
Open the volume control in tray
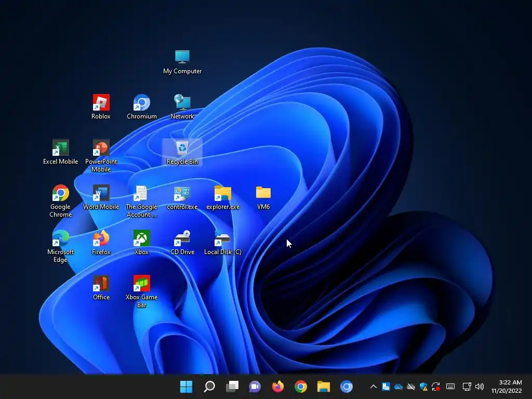[480, 387]
